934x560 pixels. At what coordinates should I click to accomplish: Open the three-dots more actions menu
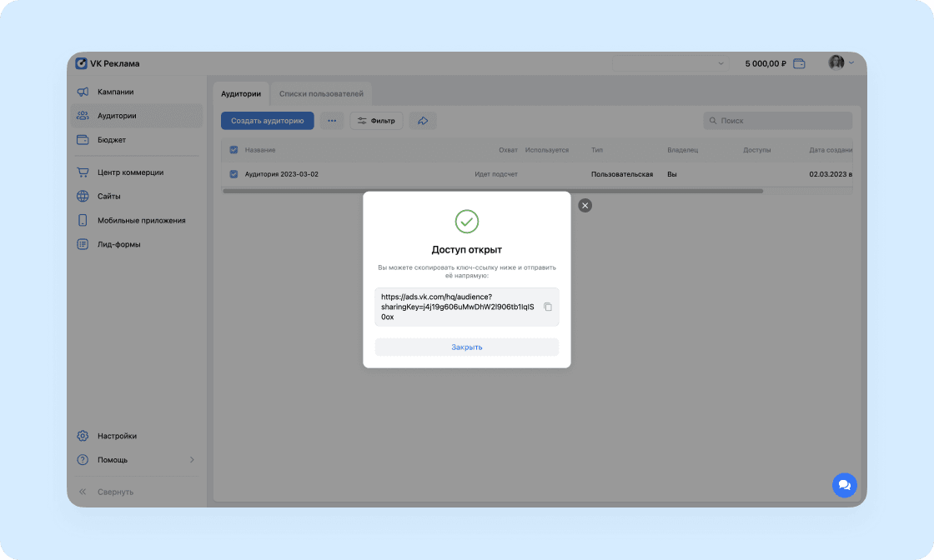[332, 121]
